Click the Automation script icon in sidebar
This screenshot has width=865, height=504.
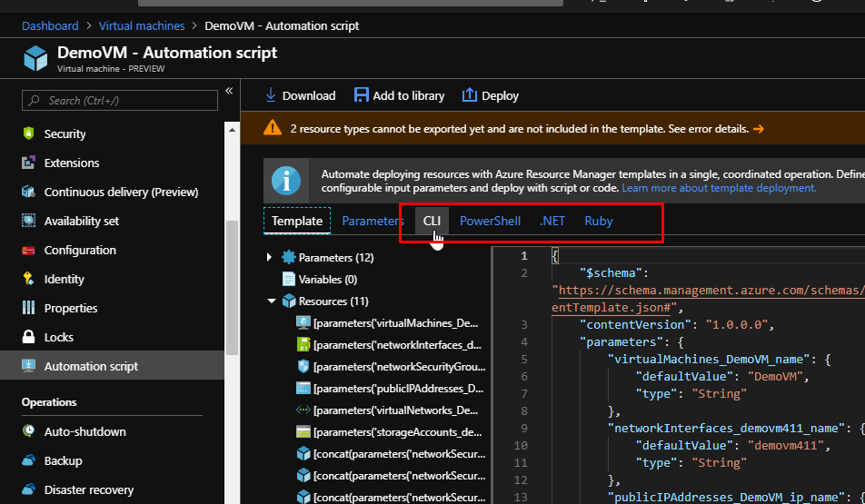(29, 366)
